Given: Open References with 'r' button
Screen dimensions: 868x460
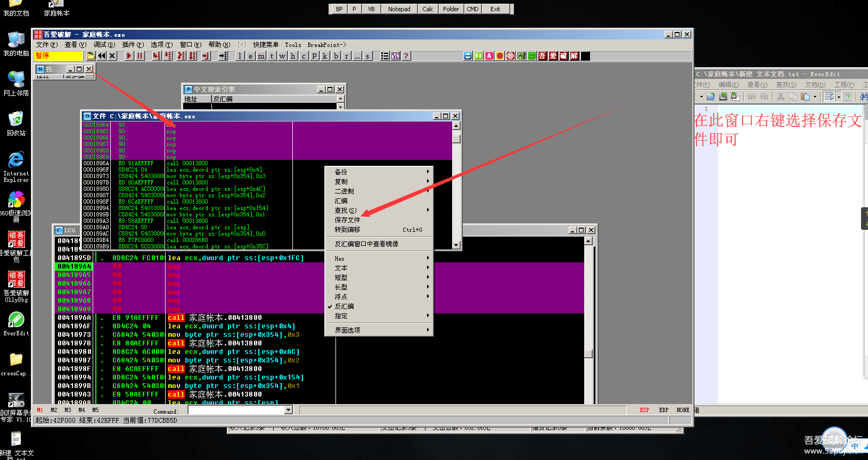Looking at the screenshot, I should [347, 56].
